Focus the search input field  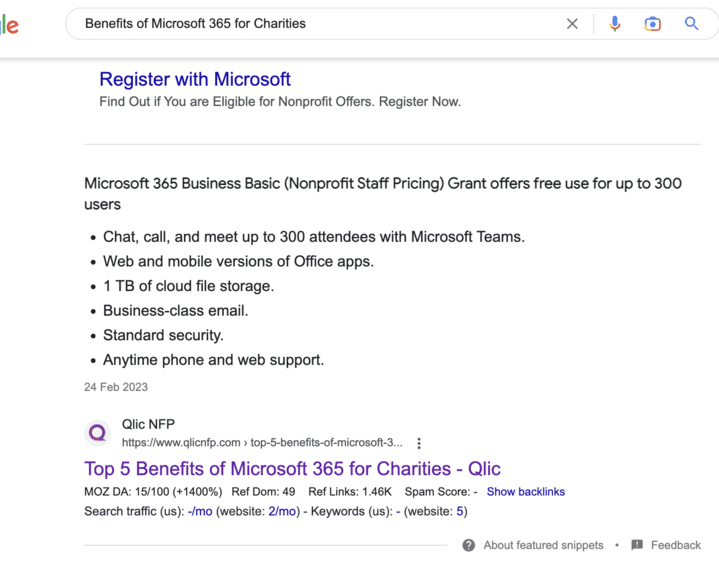click(321, 24)
